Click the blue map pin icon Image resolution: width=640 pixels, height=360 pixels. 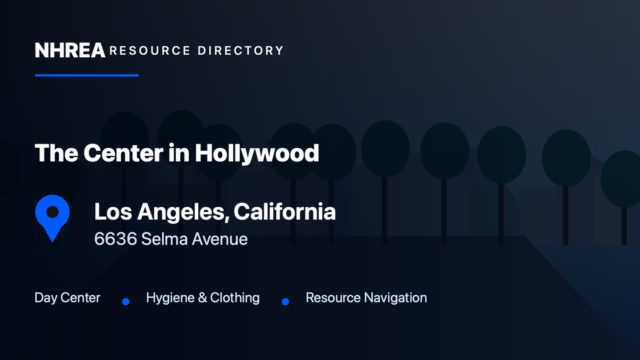click(x=52, y=218)
